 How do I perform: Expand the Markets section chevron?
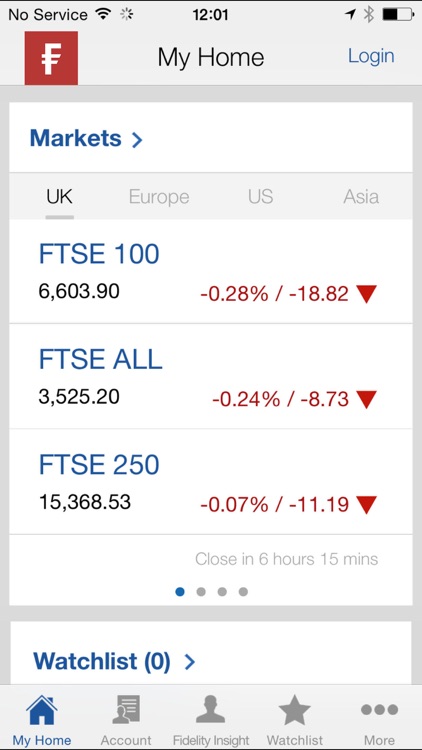(137, 140)
